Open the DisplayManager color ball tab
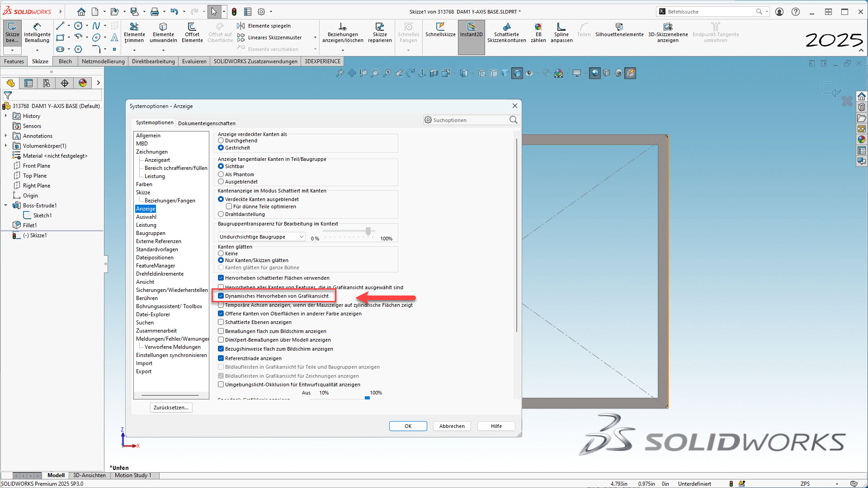 pyautogui.click(x=83, y=83)
